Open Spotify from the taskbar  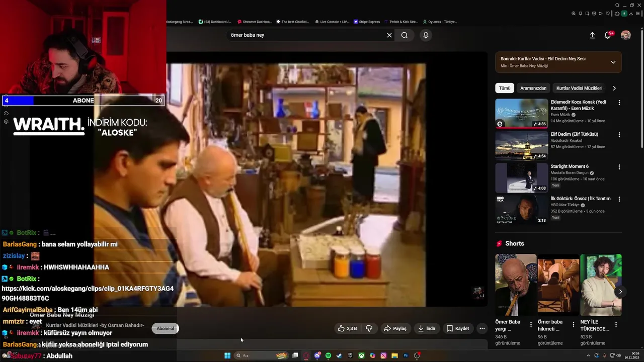[x=328, y=355]
